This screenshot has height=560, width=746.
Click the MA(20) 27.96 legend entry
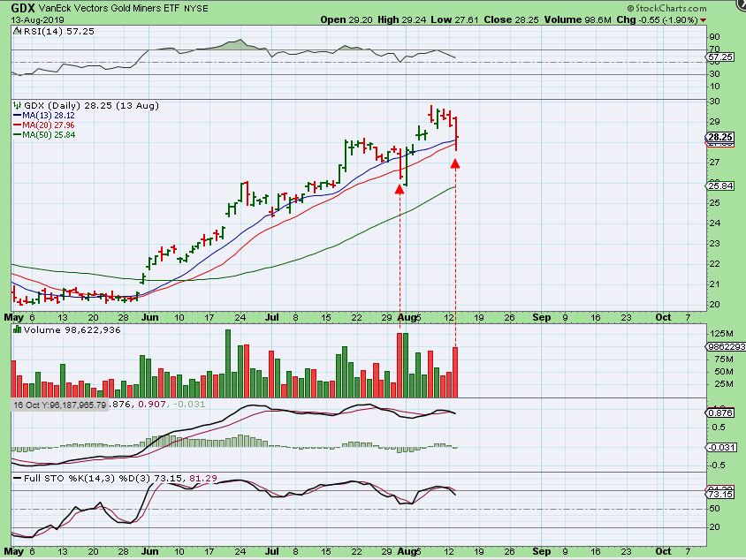click(x=49, y=125)
